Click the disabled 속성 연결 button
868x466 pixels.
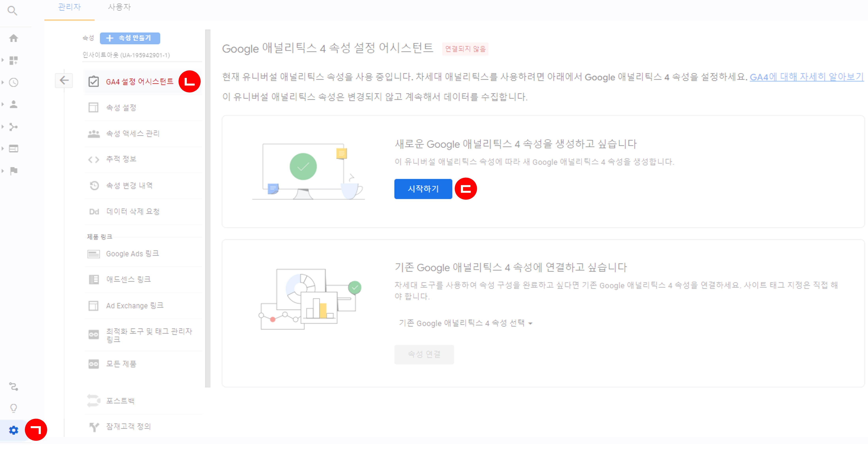(424, 354)
